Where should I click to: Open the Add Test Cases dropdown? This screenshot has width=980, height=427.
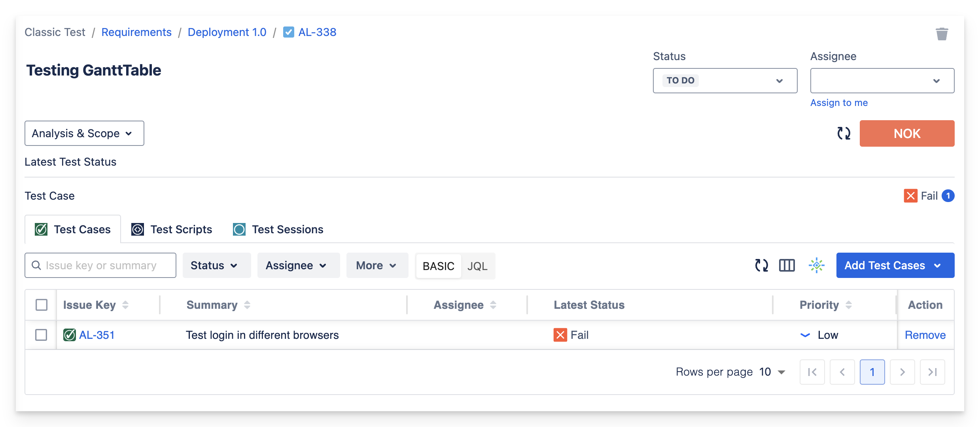point(895,265)
